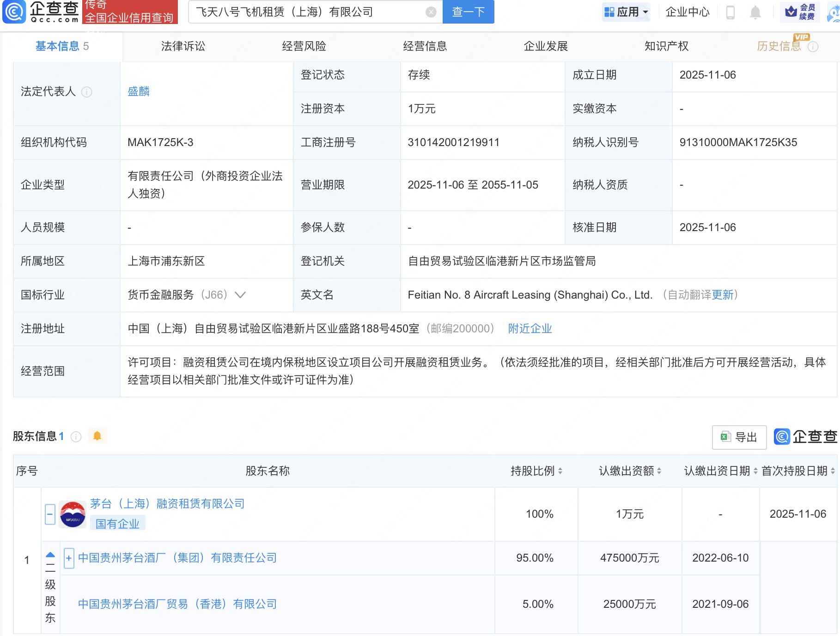Open notifications bell in the header
This screenshot has height=636, width=840.
coord(755,12)
